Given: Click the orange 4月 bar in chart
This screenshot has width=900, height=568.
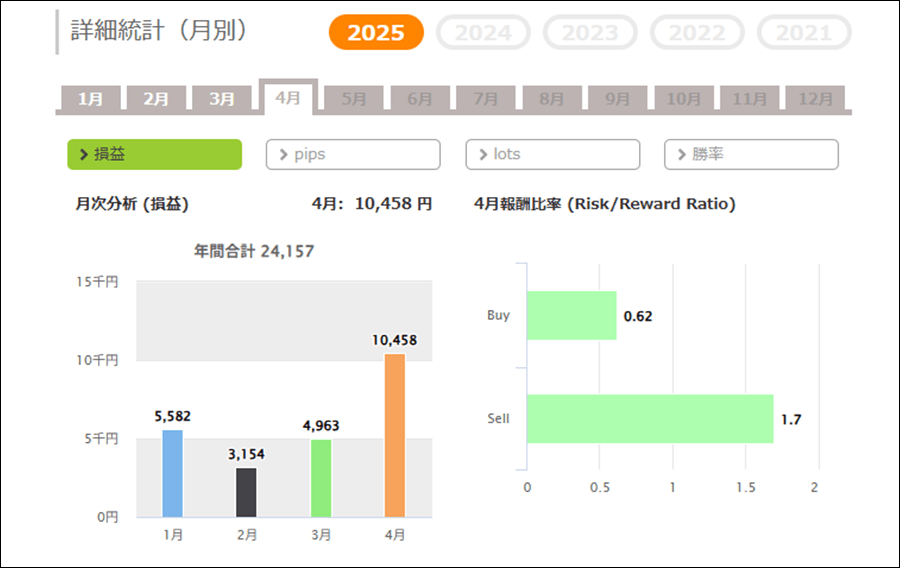Looking at the screenshot, I should click(x=395, y=435).
